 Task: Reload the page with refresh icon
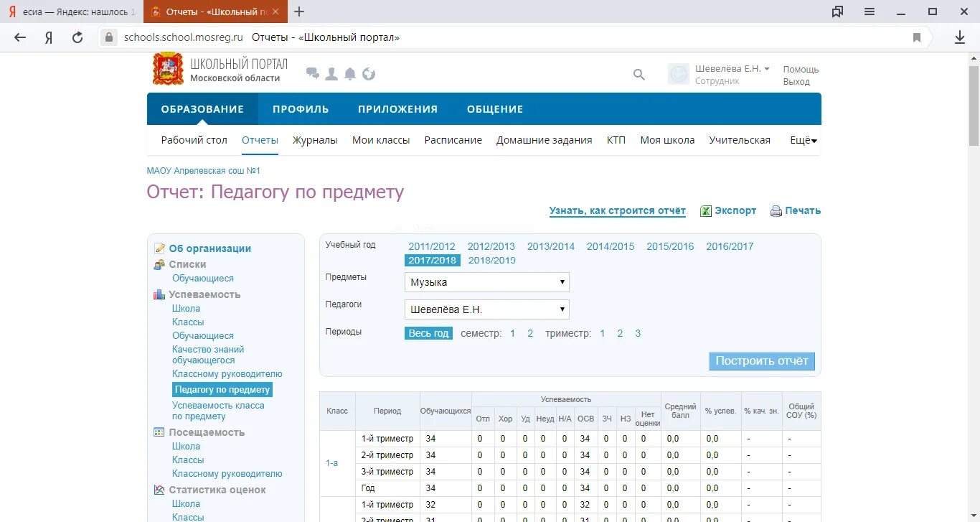click(77, 38)
